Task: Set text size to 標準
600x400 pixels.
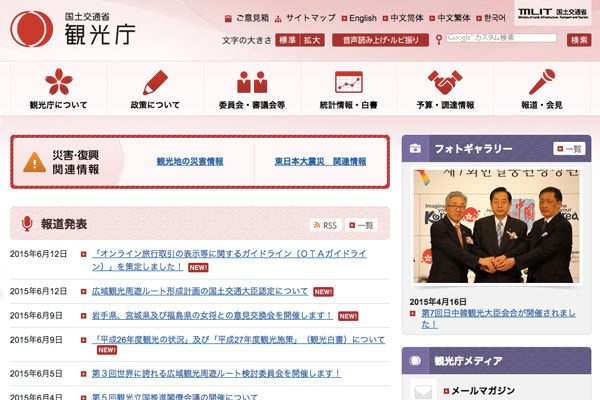Action: [x=287, y=40]
